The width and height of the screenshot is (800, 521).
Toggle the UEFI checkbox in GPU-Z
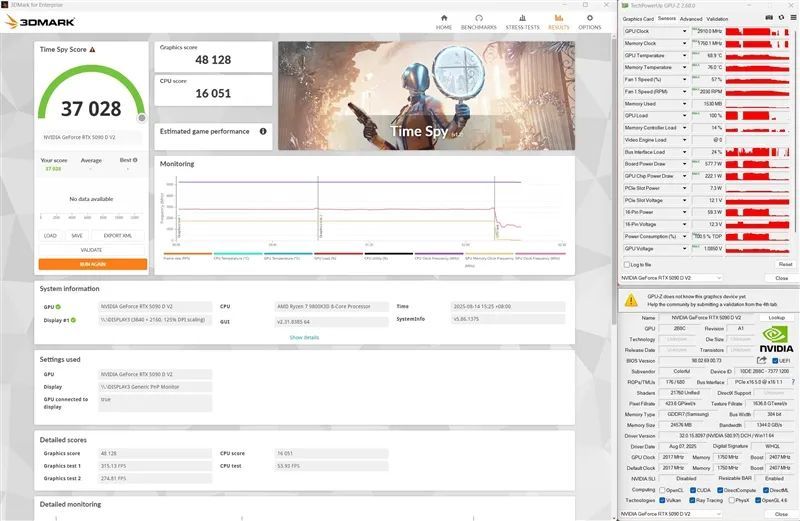(776, 361)
